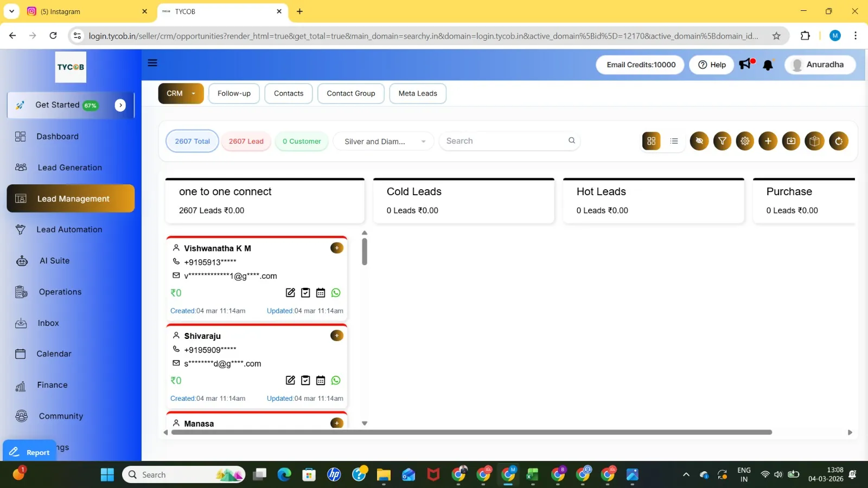Click the filter funnel icon

coord(722,141)
